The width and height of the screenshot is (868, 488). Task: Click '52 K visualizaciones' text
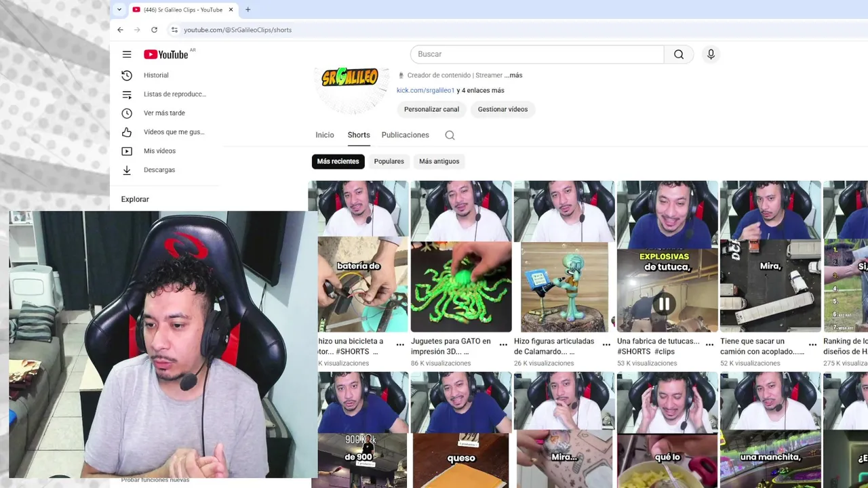750,363
